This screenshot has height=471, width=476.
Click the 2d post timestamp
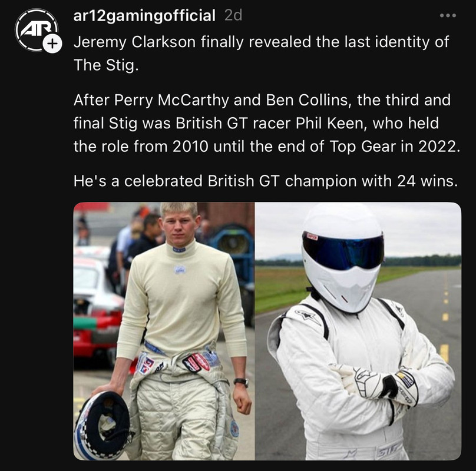tap(233, 15)
